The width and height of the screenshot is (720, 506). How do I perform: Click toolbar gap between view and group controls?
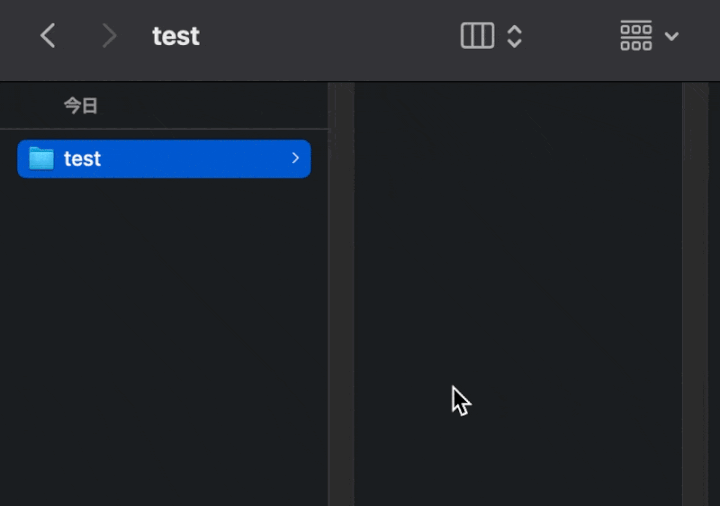click(572, 36)
